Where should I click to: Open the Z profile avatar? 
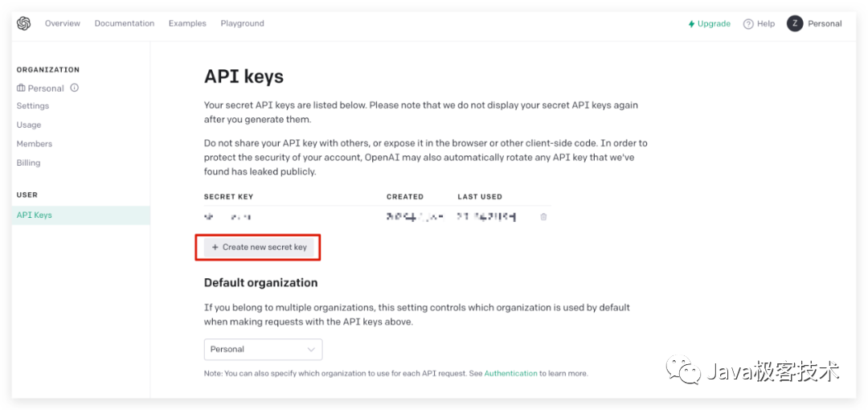point(795,23)
